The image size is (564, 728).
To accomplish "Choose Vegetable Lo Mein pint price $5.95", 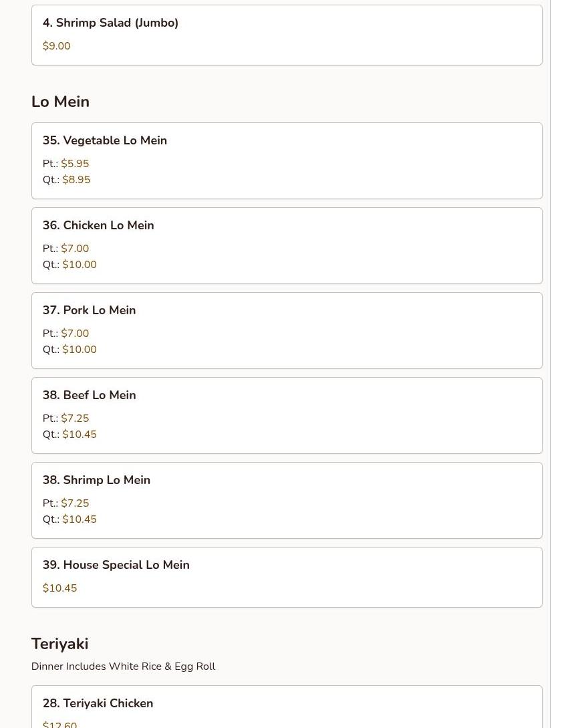I will tap(75, 164).
